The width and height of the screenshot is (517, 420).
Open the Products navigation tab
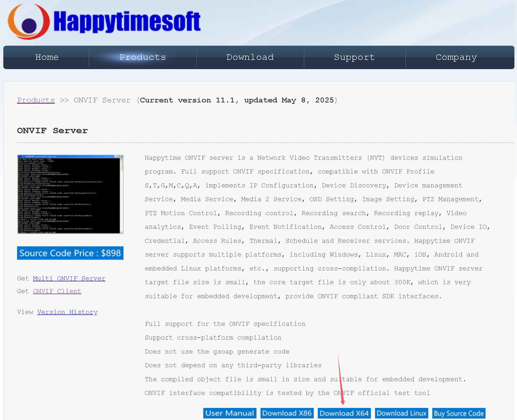click(142, 57)
